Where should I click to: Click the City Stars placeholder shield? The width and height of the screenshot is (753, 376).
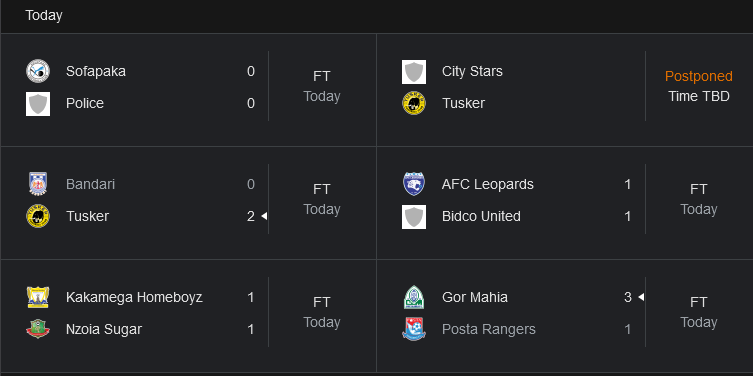[414, 72]
